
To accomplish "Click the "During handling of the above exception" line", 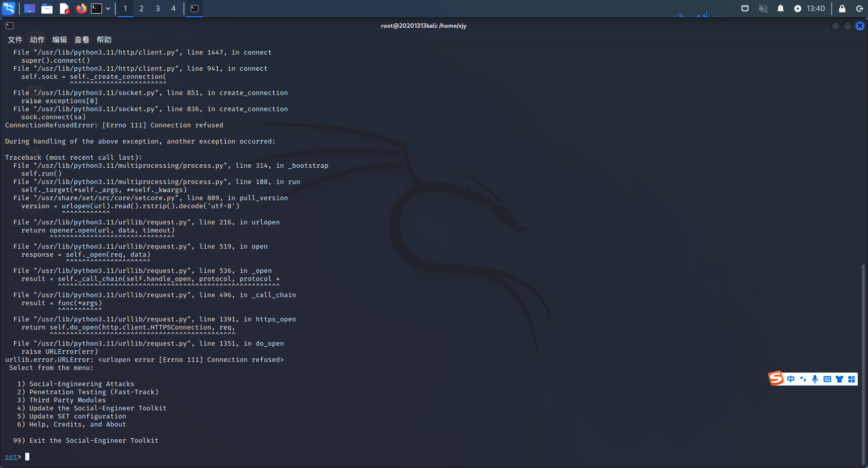I will [140, 142].
